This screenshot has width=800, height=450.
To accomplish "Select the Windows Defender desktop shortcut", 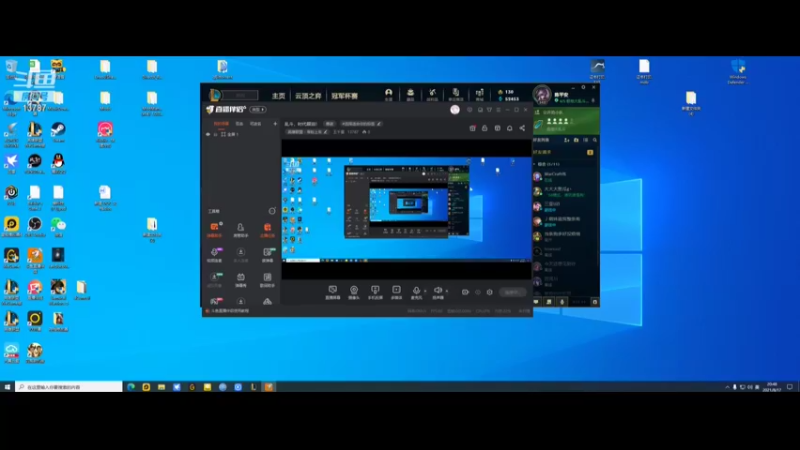I will point(738,71).
